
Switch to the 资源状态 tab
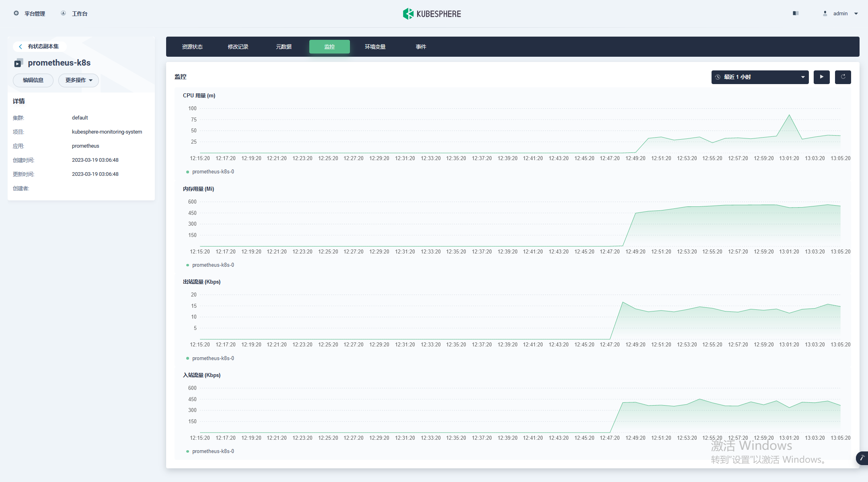pyautogui.click(x=192, y=46)
